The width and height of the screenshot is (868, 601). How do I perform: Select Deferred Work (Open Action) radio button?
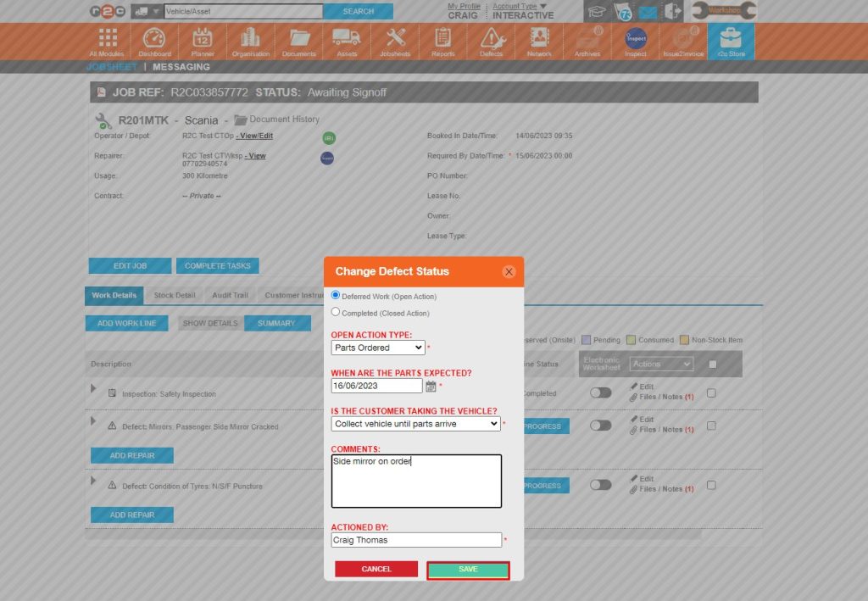336,295
